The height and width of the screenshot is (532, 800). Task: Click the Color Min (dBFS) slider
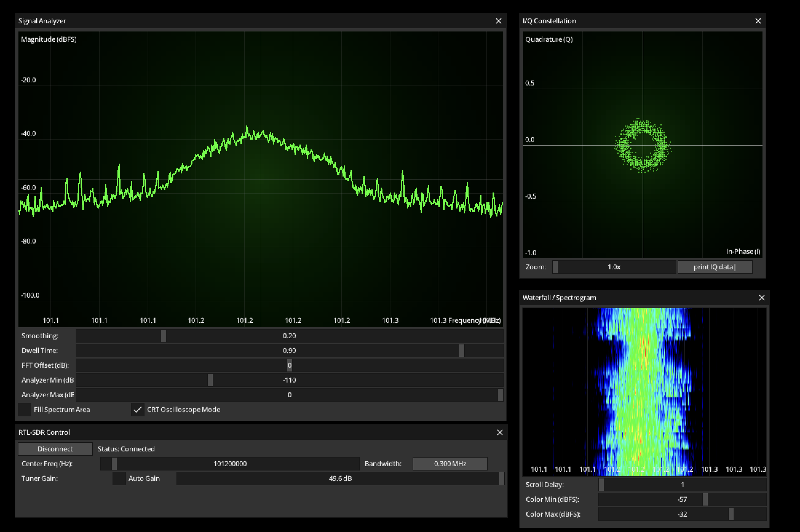(x=682, y=499)
